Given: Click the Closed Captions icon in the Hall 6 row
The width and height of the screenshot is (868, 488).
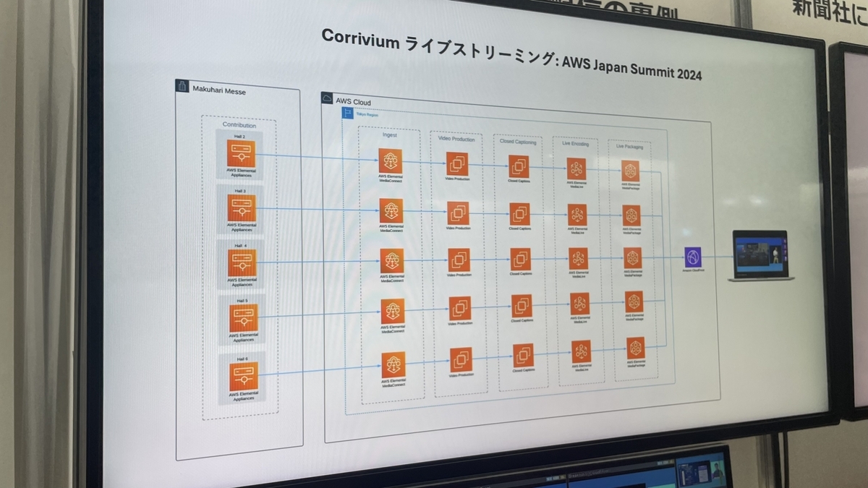Looking at the screenshot, I should 524,356.
